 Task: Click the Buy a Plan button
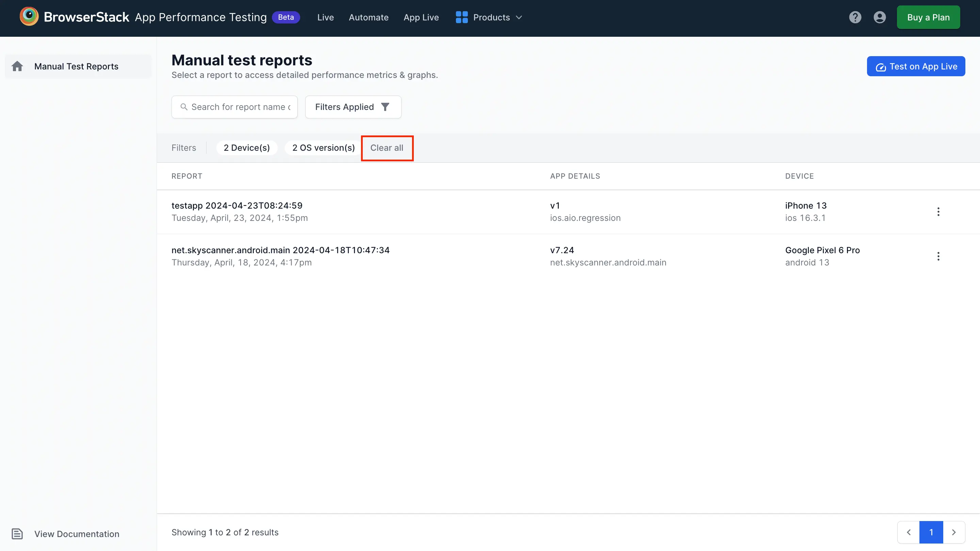(928, 17)
